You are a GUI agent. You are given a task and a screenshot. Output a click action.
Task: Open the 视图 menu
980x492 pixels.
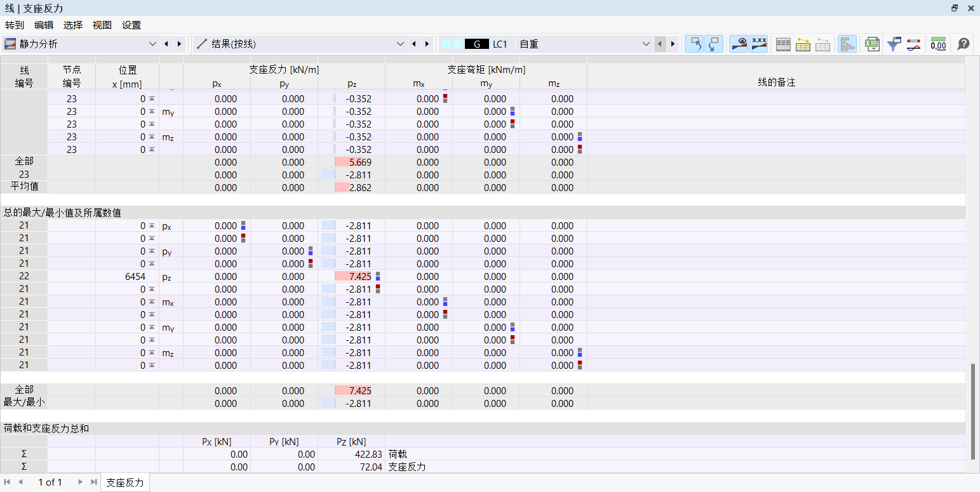[102, 25]
